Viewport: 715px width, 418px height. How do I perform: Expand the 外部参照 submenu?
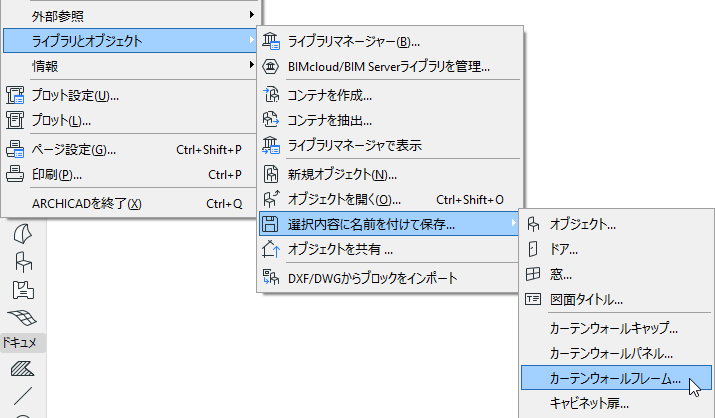(x=131, y=16)
